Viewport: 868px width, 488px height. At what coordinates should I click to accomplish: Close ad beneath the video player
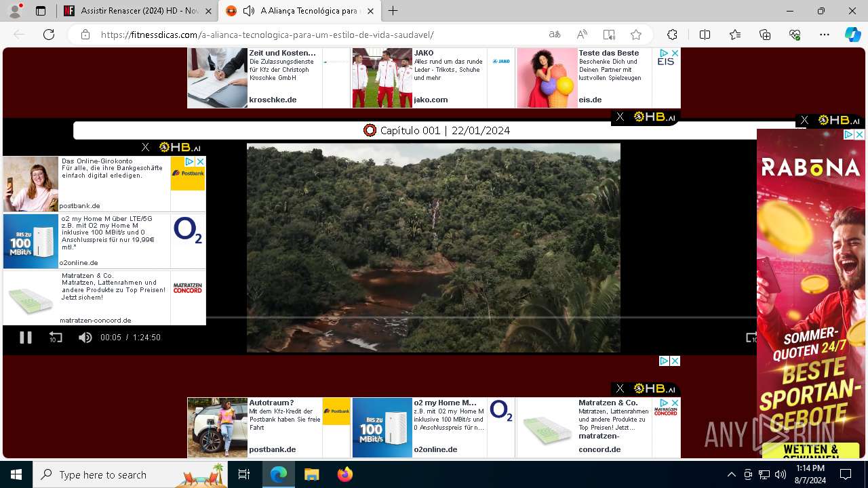point(675,361)
